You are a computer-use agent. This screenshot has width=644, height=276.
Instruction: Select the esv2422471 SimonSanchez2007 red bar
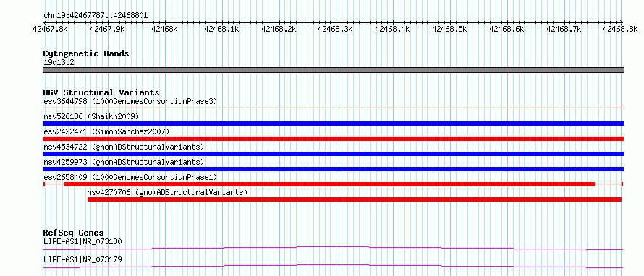pos(333,139)
